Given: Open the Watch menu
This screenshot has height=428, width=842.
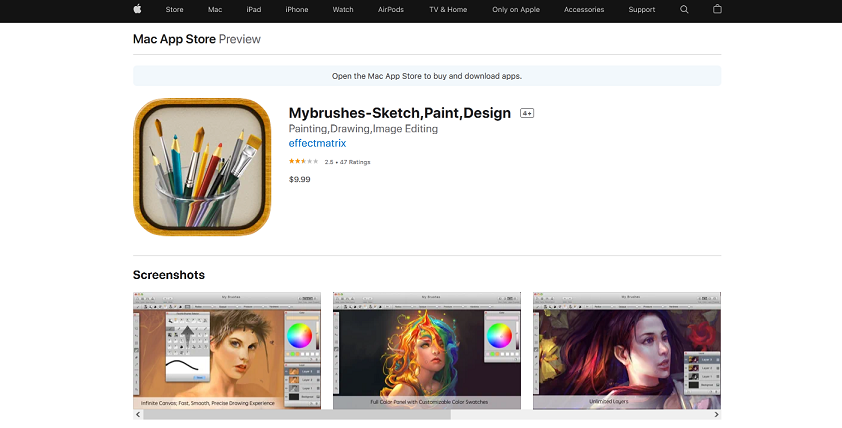Looking at the screenshot, I should 343,10.
